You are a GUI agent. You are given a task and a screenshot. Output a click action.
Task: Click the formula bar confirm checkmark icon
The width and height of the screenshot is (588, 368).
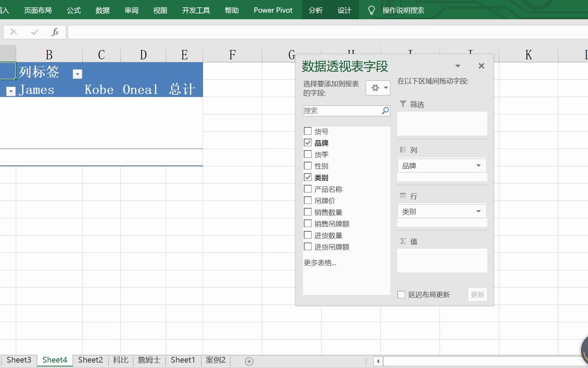35,32
